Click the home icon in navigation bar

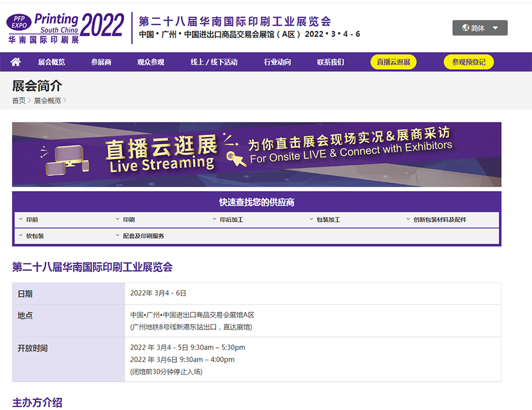16,62
